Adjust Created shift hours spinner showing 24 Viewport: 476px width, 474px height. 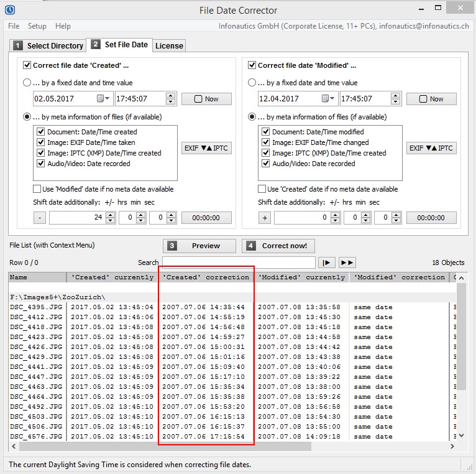[111, 218]
